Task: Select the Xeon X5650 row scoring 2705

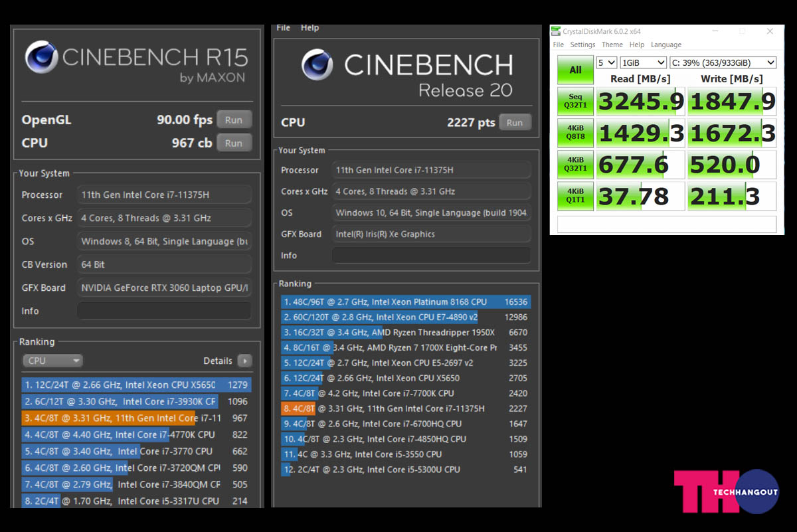Action: click(406, 378)
